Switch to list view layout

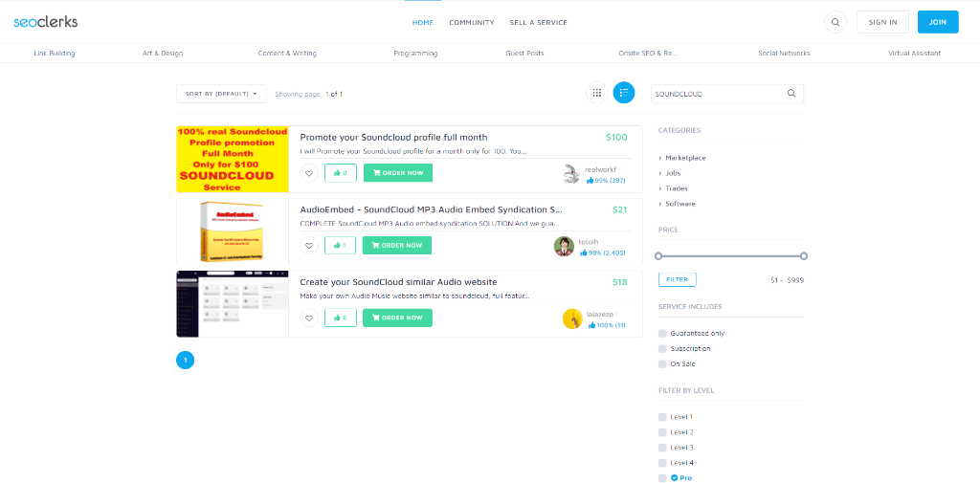pyautogui.click(x=624, y=93)
